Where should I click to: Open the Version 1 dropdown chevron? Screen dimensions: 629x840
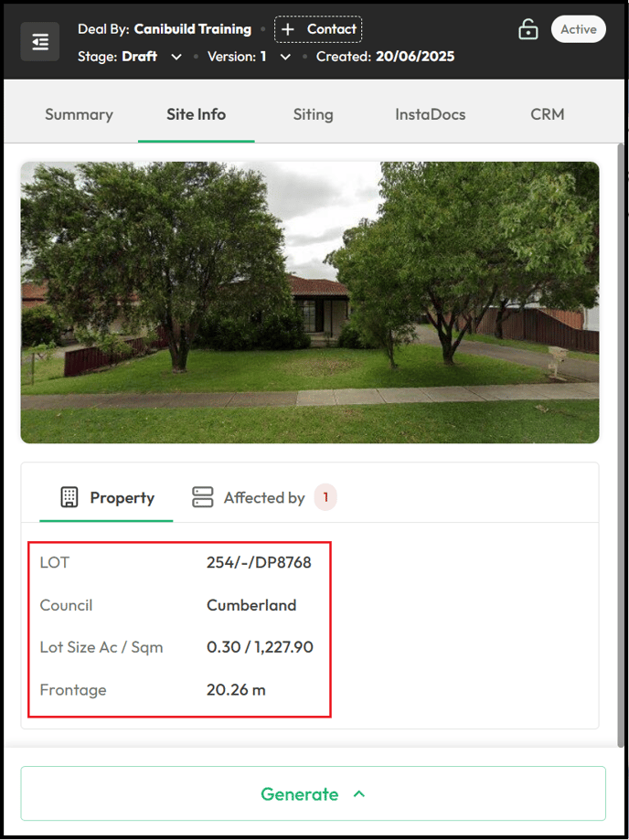coord(285,57)
